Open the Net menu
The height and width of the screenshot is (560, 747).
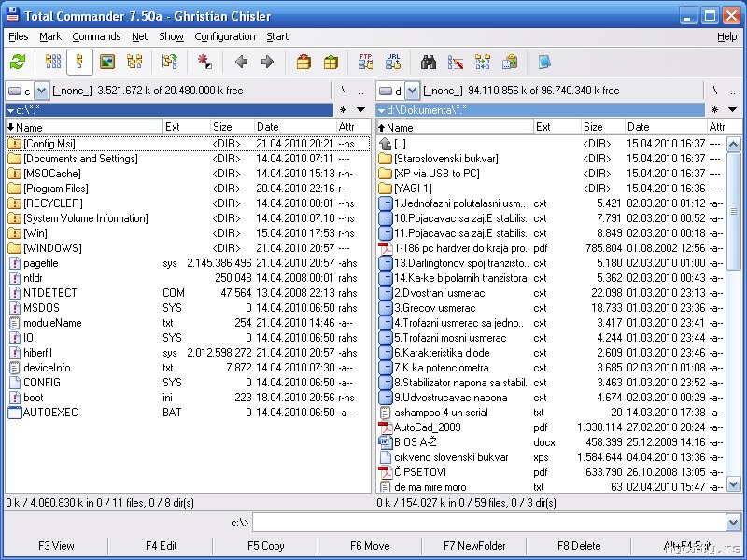pos(139,36)
